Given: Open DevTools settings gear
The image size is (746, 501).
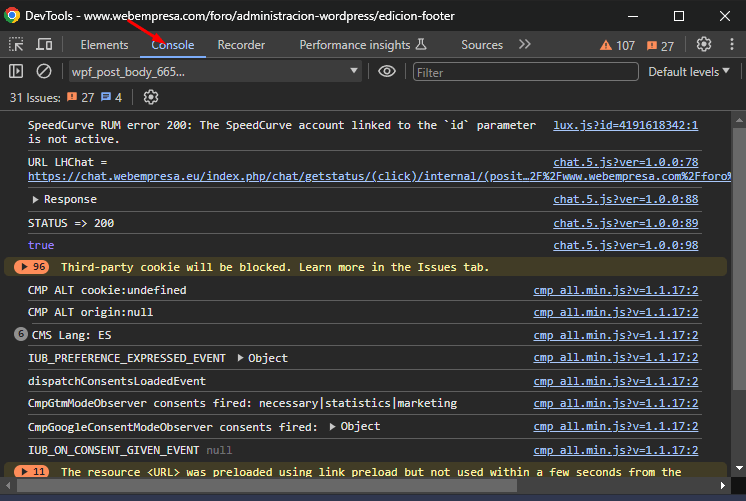Looking at the screenshot, I should 704,44.
